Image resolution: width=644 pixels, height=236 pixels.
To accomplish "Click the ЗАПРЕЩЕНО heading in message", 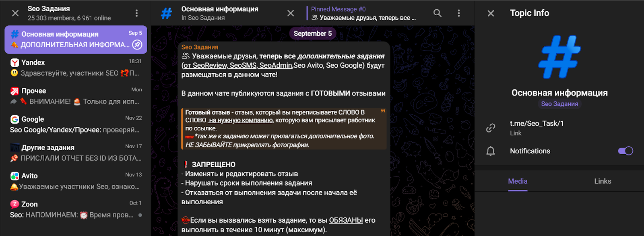I will (x=213, y=164).
